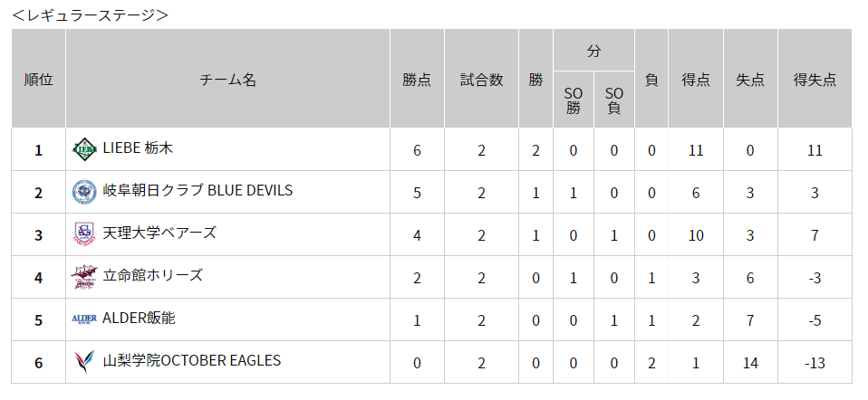This screenshot has height=400, width=868.
Task: Select the 天理大学ベアーズ team name
Action: [x=159, y=233]
